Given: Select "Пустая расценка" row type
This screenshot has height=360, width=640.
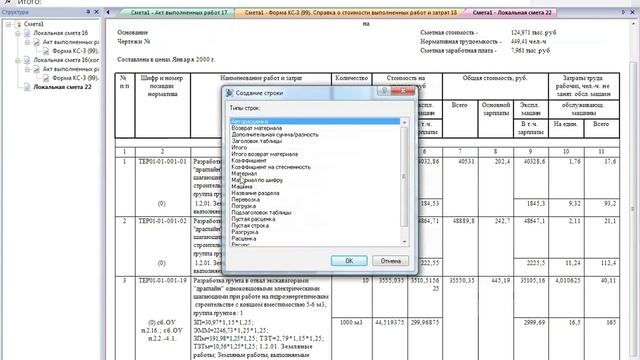Looking at the screenshot, I should coord(315,219).
